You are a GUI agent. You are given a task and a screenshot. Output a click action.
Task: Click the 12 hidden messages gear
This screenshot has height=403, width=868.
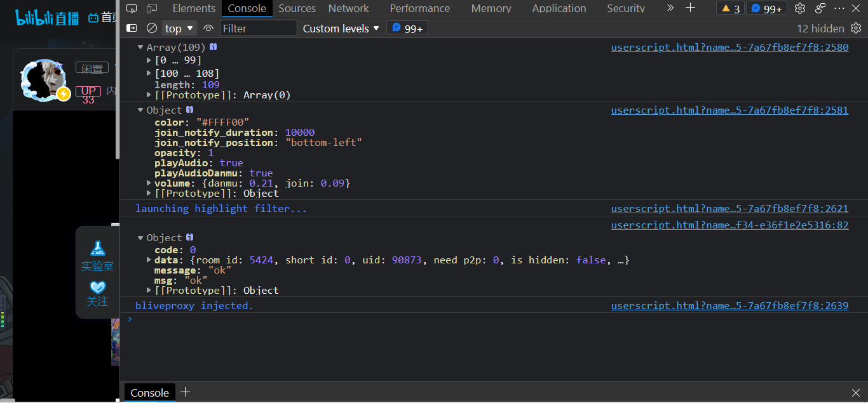(855, 28)
